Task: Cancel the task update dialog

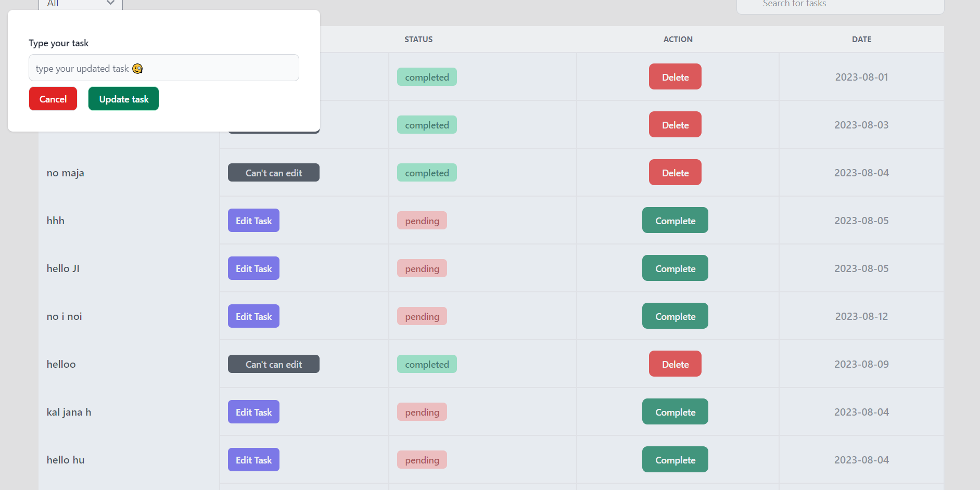Action: tap(53, 99)
